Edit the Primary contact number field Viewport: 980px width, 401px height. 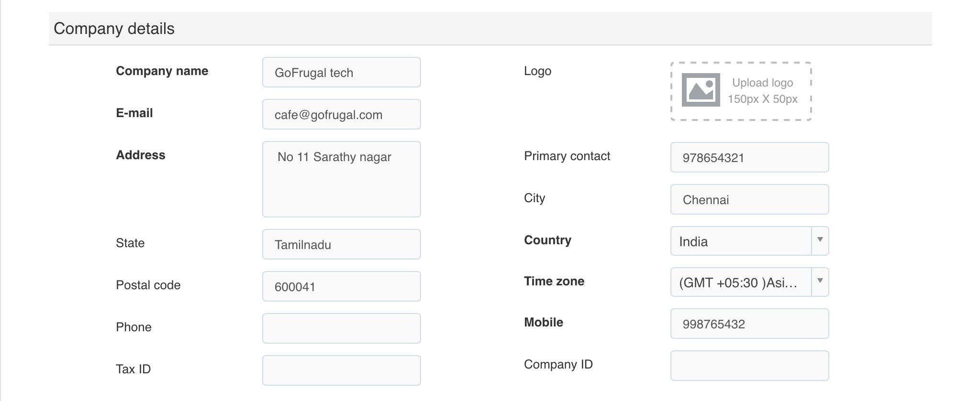749,158
